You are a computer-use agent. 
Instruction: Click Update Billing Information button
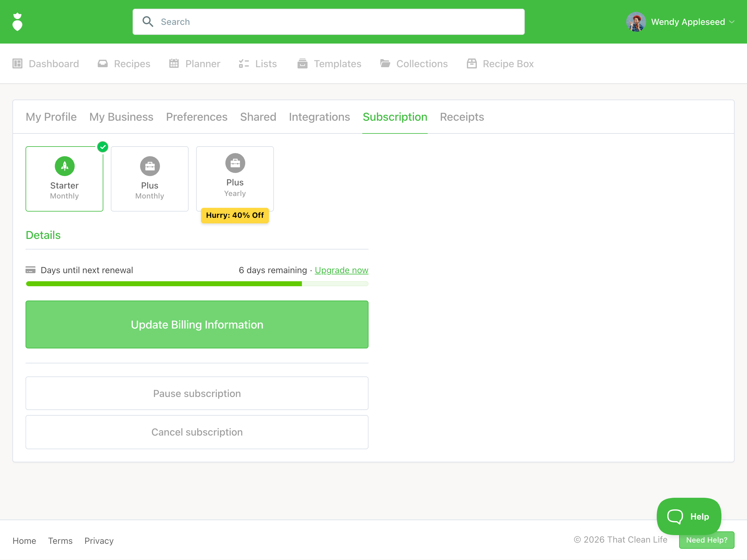(x=197, y=324)
